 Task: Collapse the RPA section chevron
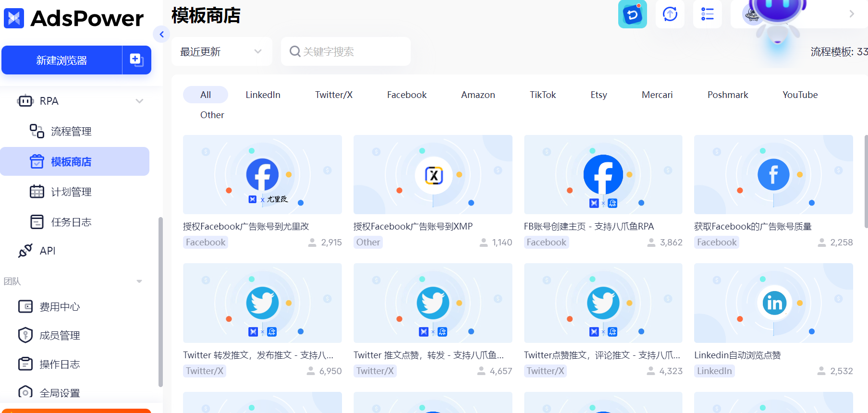[x=139, y=101]
